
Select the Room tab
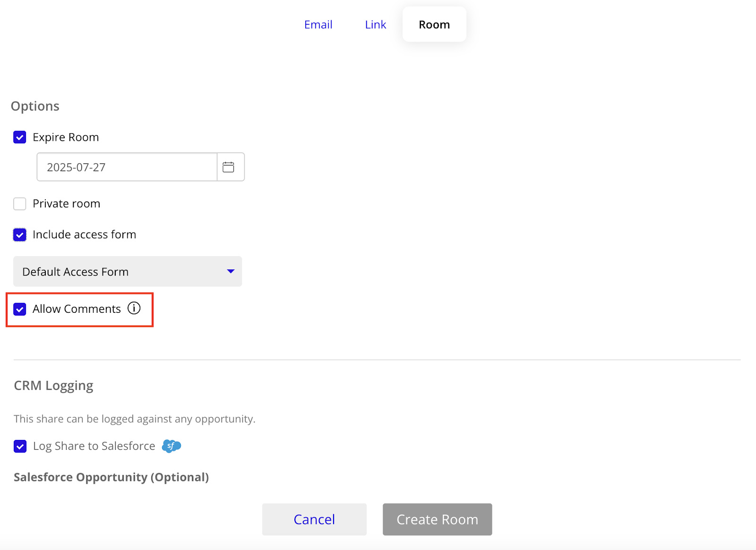click(434, 25)
